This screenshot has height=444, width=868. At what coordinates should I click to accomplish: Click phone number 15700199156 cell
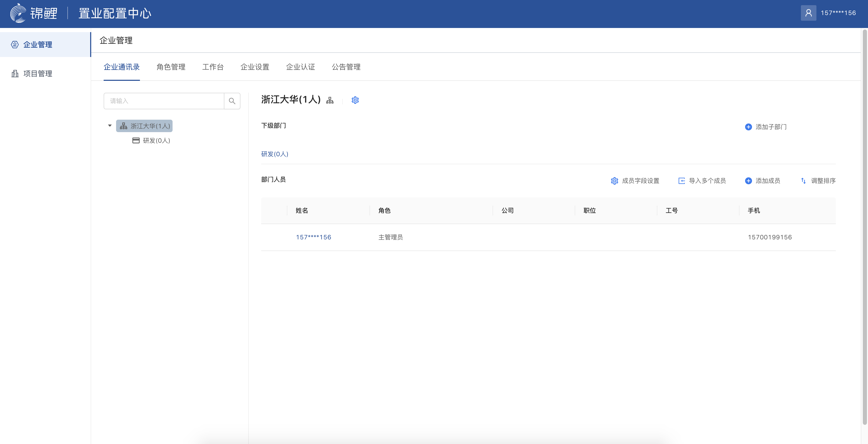coord(770,237)
